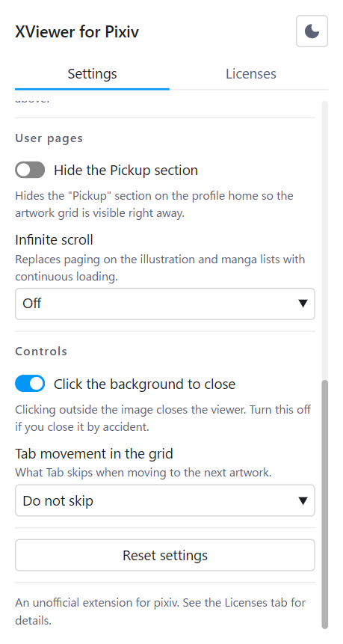Screen dimensions: 343x644
Task: Open the Tab movement dropdown showing Do not skip
Action: [165, 500]
